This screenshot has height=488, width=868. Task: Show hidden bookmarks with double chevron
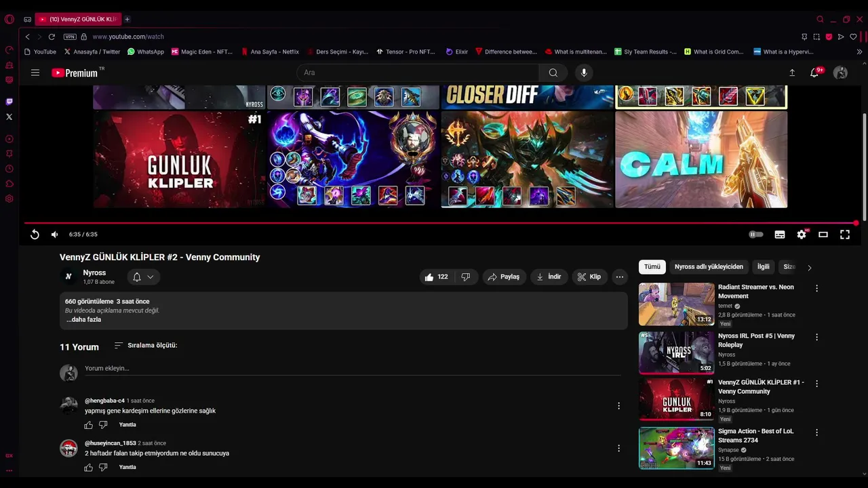pyautogui.click(x=860, y=52)
